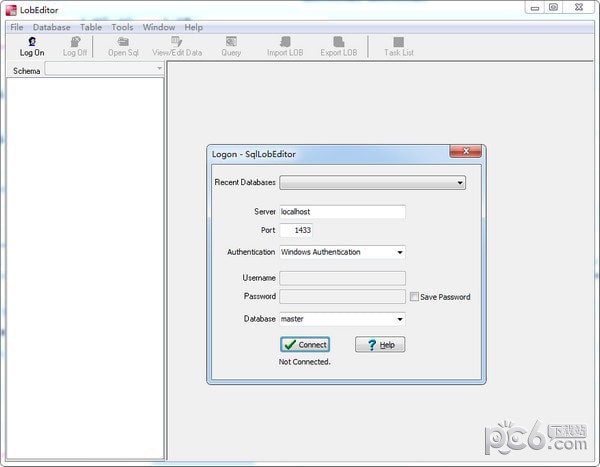Open the Schema combo box
The width and height of the screenshot is (600, 467).
159,70
